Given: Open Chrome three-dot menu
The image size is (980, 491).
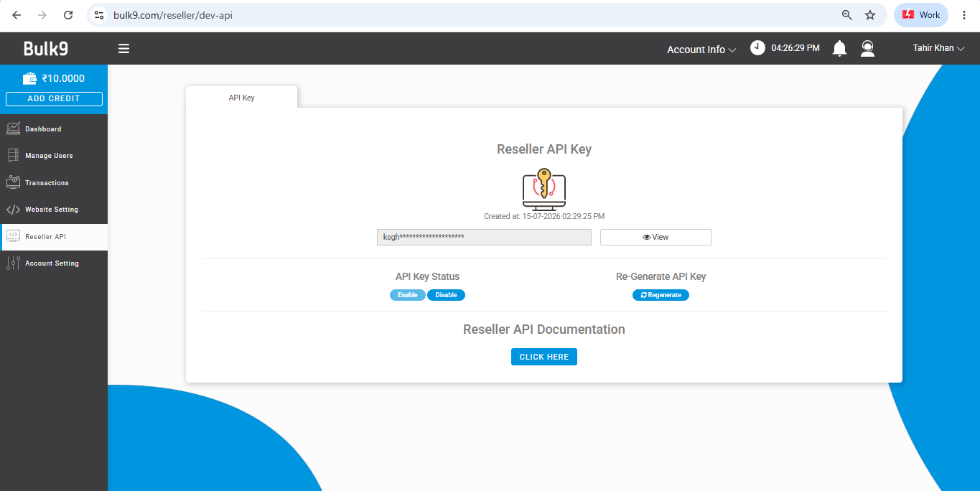Looking at the screenshot, I should coord(964,15).
